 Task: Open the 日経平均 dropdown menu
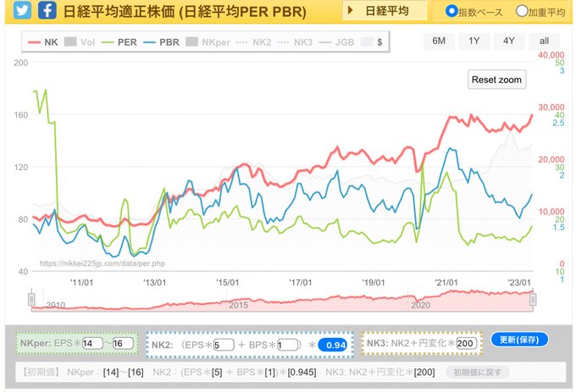[x=385, y=11]
